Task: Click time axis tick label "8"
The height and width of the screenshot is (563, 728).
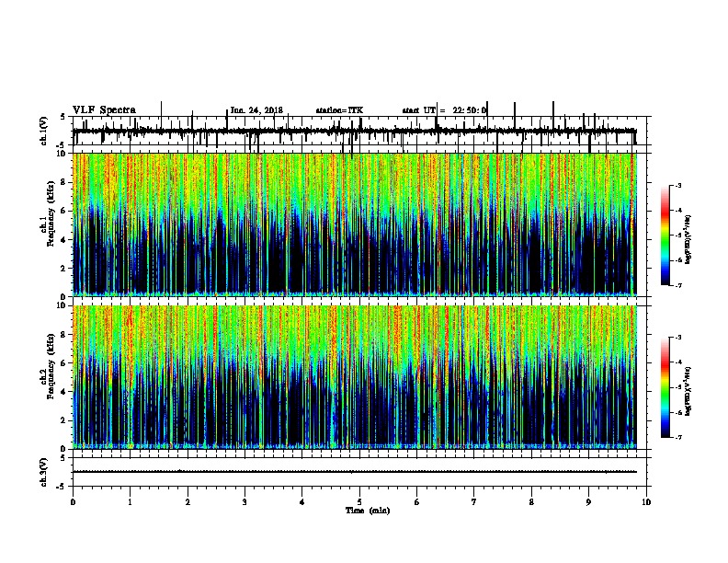Action: (531, 502)
